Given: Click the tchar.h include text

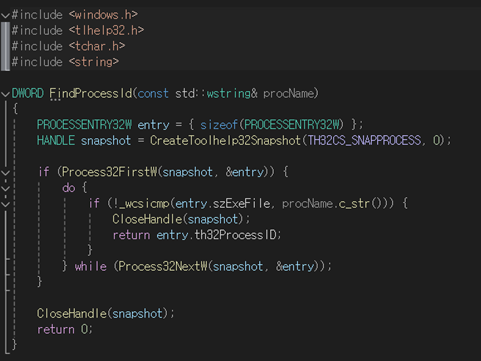Looking at the screenshot, I should tap(97, 46).
